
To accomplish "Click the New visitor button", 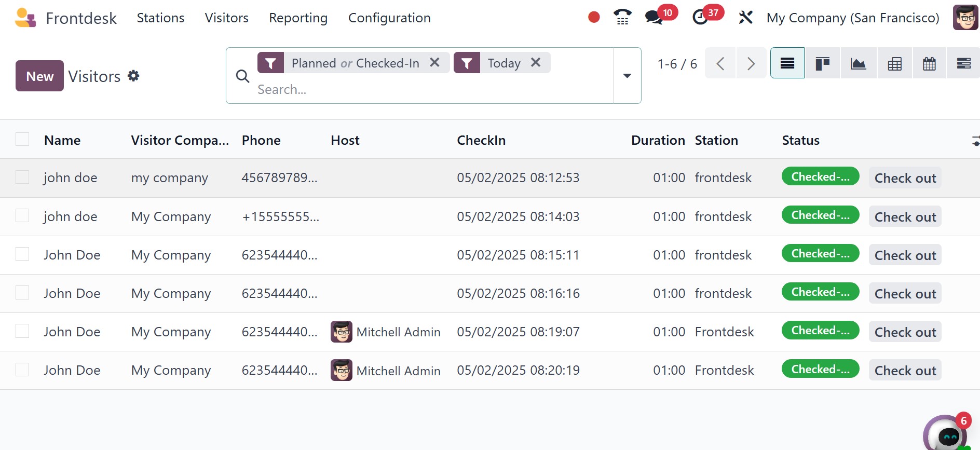I will 39,76.
